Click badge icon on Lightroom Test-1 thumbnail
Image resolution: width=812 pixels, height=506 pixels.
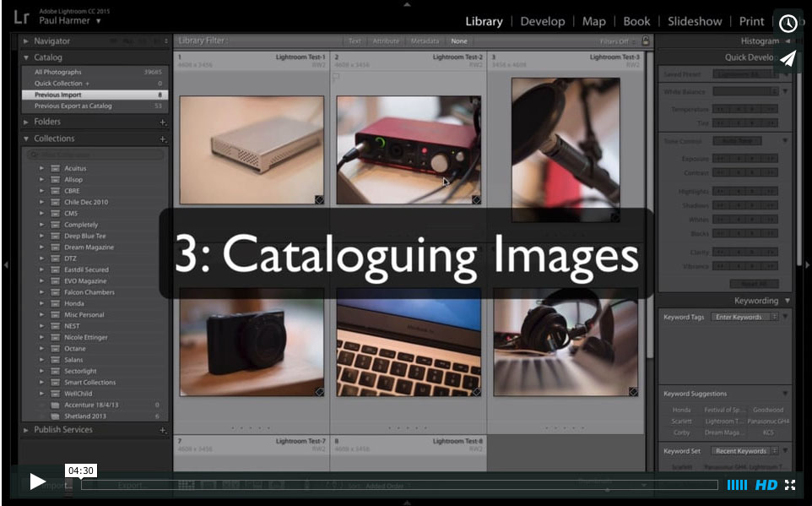pyautogui.click(x=319, y=199)
